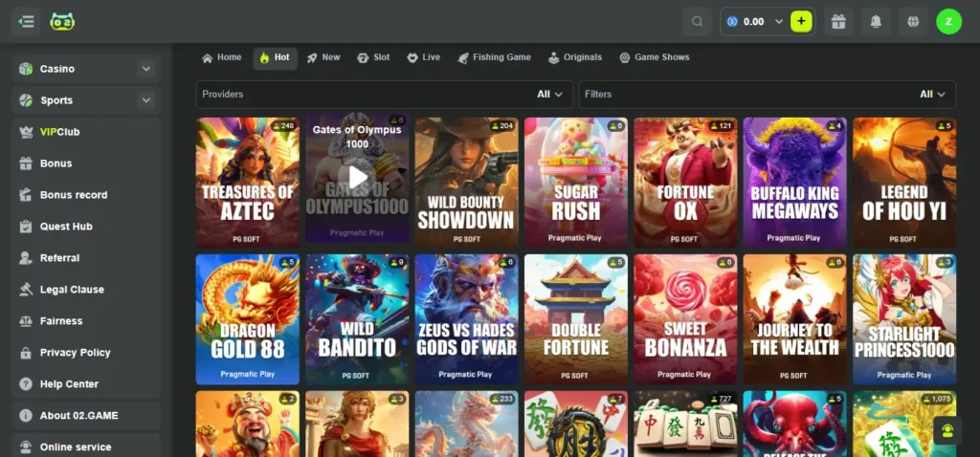Open the Filters dropdown
The image size is (980, 457).
pyautogui.click(x=767, y=95)
